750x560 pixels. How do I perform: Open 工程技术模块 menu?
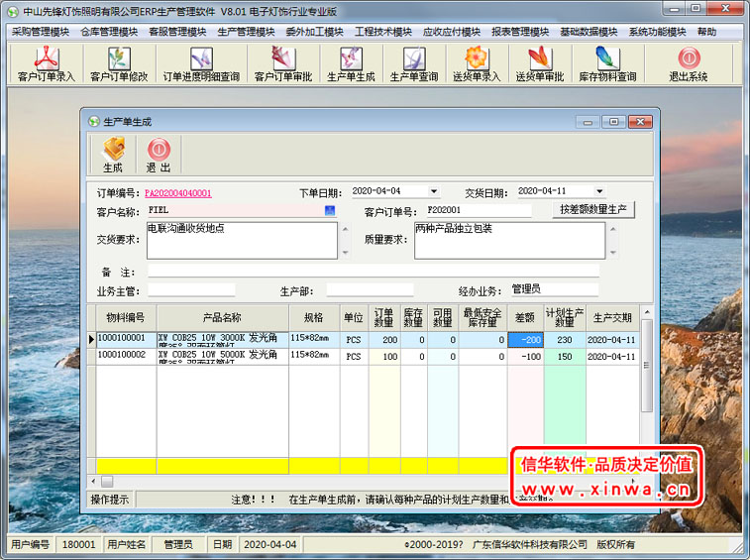383,32
